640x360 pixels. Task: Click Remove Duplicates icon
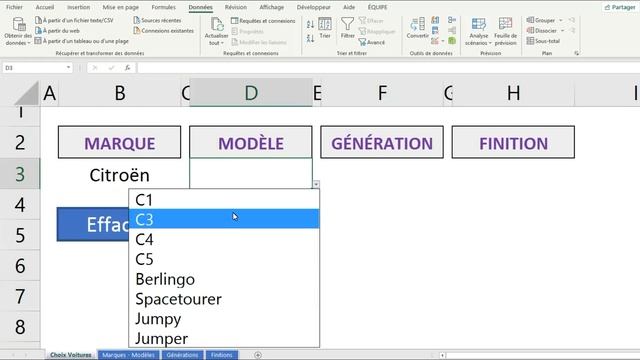(x=436, y=30)
